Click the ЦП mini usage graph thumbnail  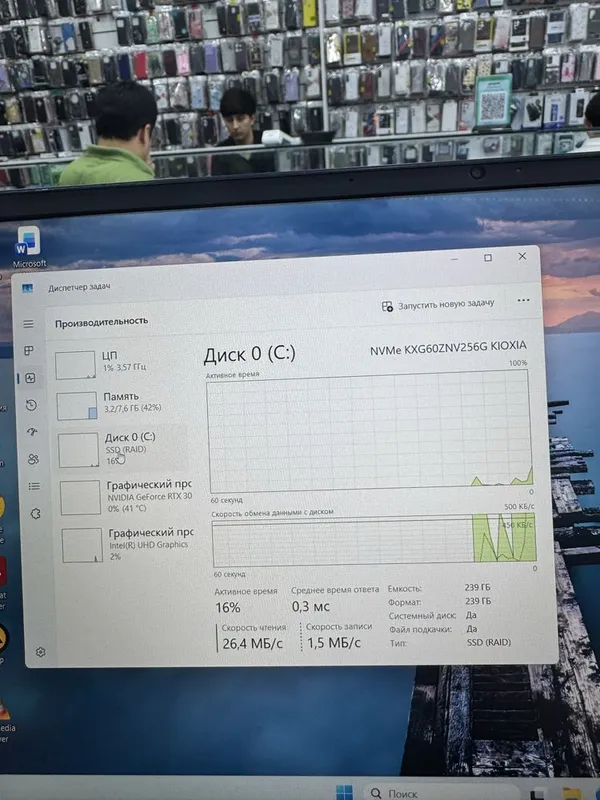click(x=76, y=365)
